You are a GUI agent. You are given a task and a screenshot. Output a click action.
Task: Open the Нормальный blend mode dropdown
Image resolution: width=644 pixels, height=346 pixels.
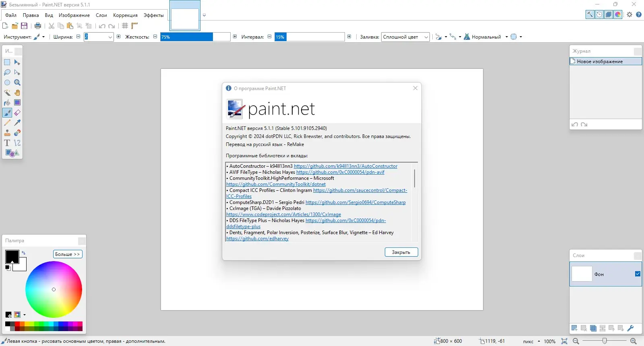coord(486,37)
